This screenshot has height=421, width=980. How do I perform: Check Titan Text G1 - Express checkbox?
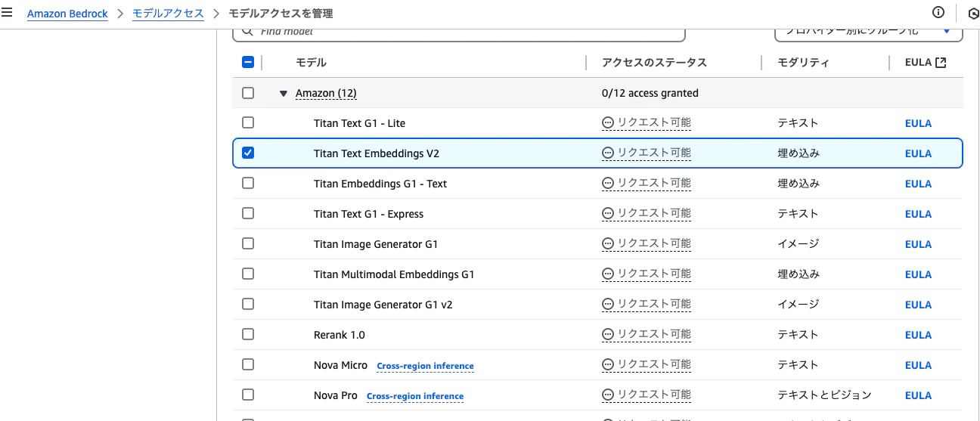248,213
